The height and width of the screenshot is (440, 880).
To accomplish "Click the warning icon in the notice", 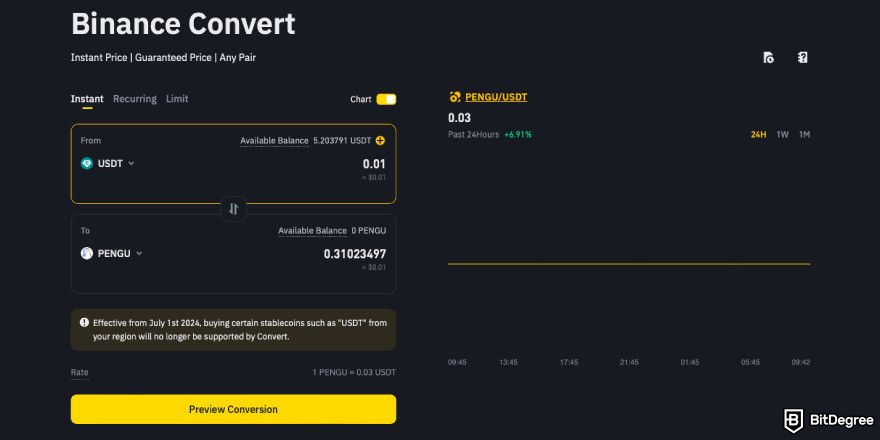I will point(84,323).
